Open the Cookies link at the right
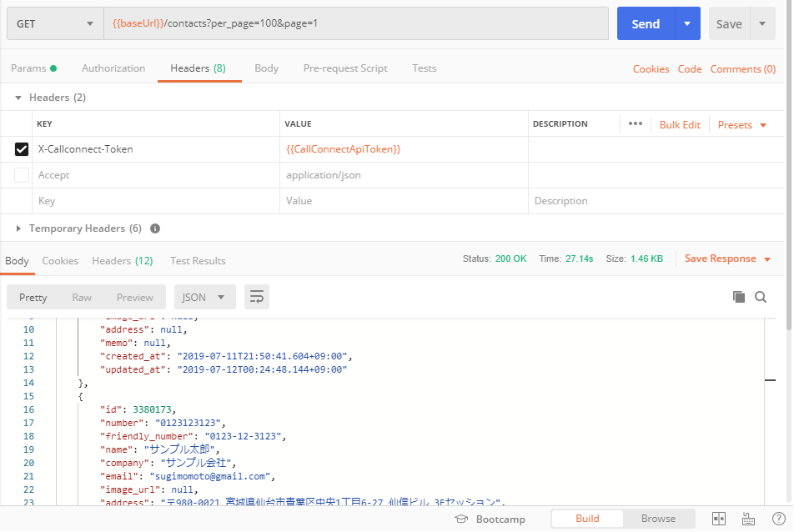This screenshot has width=794, height=532. pos(651,69)
